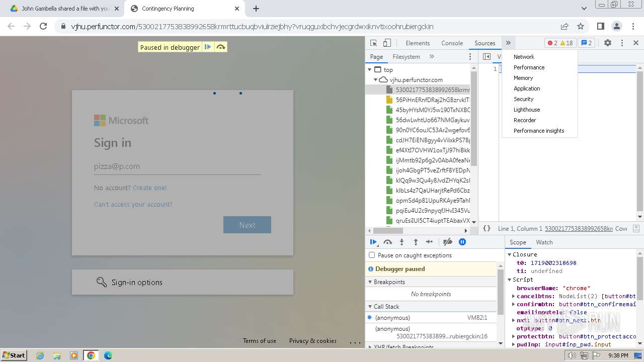Image resolution: width=644 pixels, height=362 pixels.
Task: Step into next function call
Action: click(401, 242)
